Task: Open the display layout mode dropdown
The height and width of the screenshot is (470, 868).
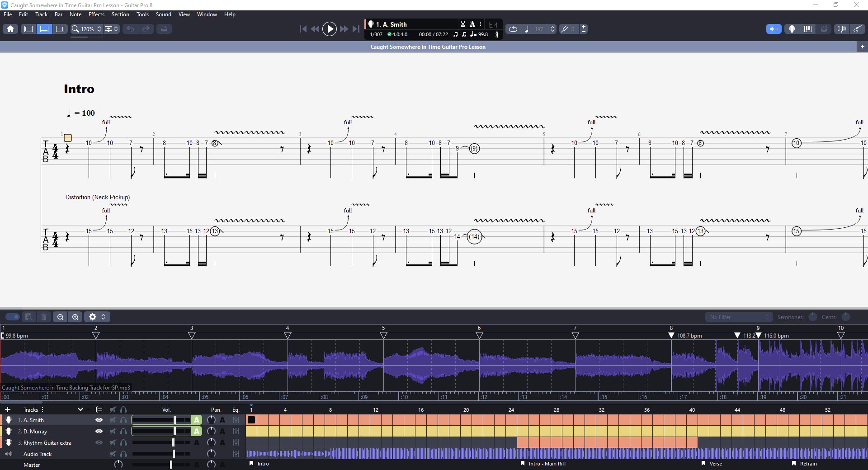Action: pyautogui.click(x=112, y=29)
